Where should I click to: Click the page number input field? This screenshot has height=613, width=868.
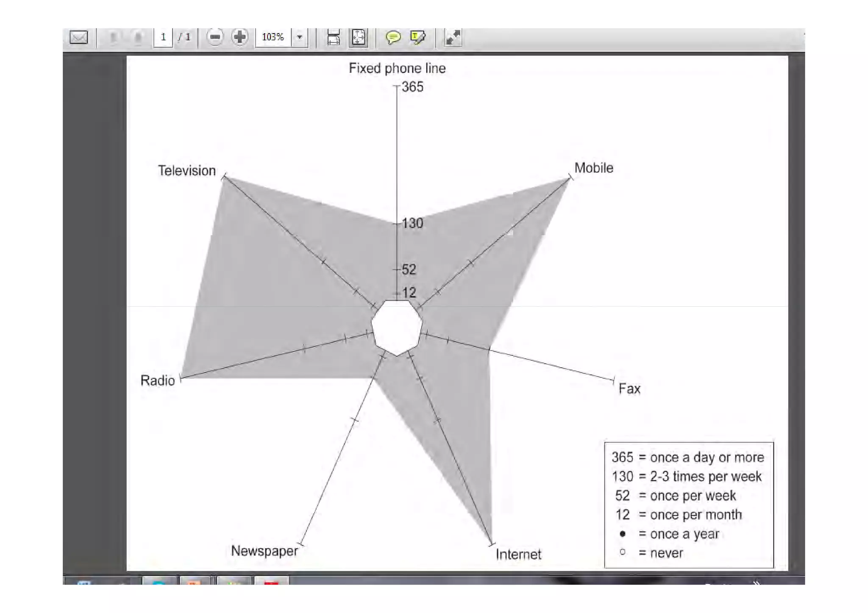point(163,37)
